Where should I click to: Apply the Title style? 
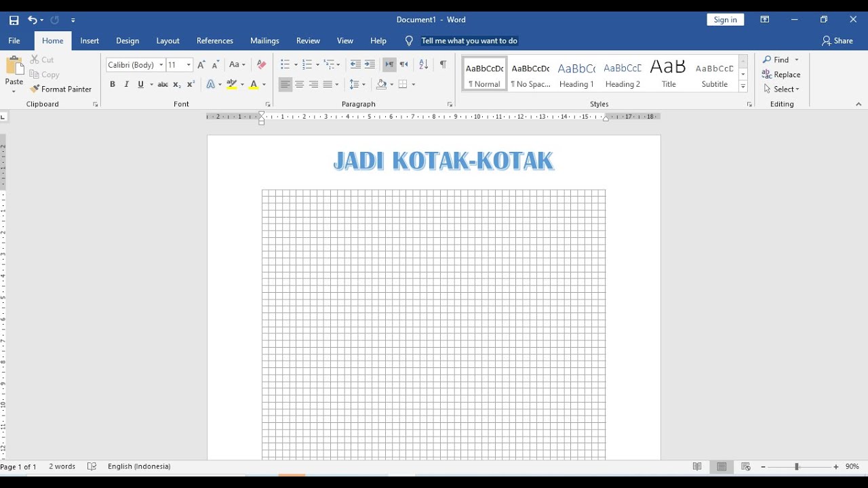tap(669, 74)
